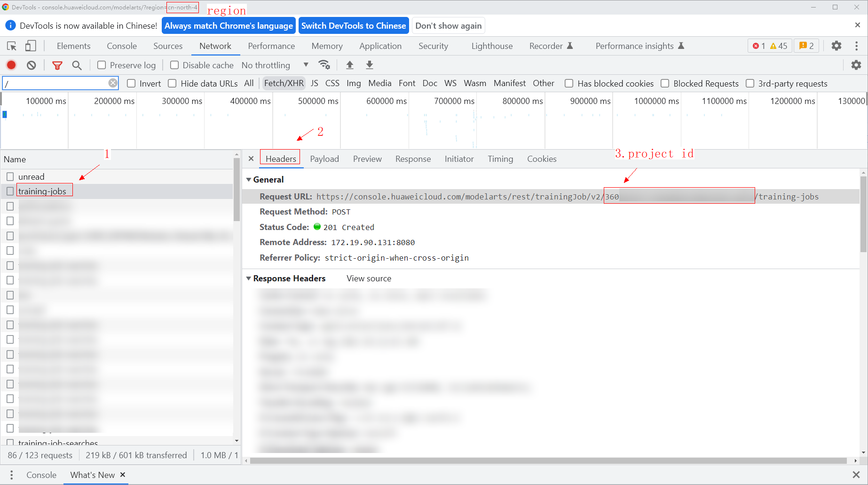Select the Fetch/XHR filter type
Screen dimensions: 868x485
(284, 83)
